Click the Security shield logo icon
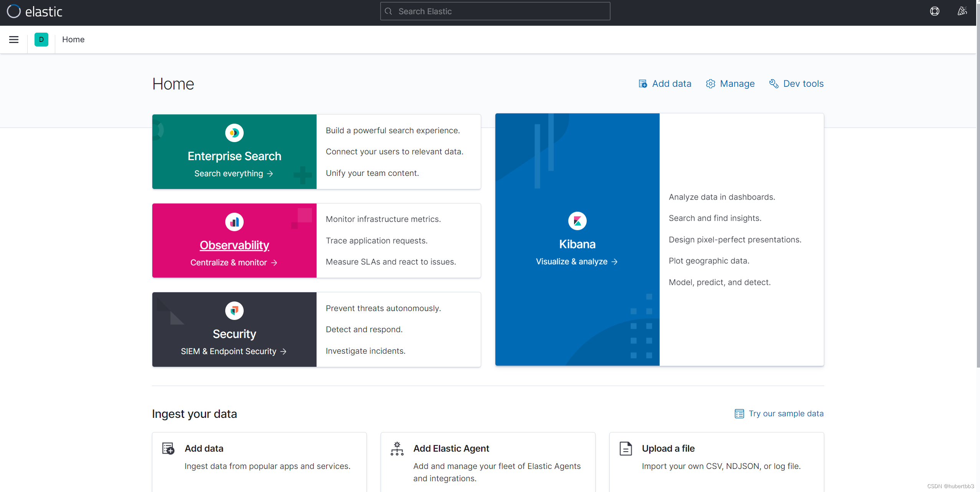Viewport: 980px width, 492px height. pos(234,311)
